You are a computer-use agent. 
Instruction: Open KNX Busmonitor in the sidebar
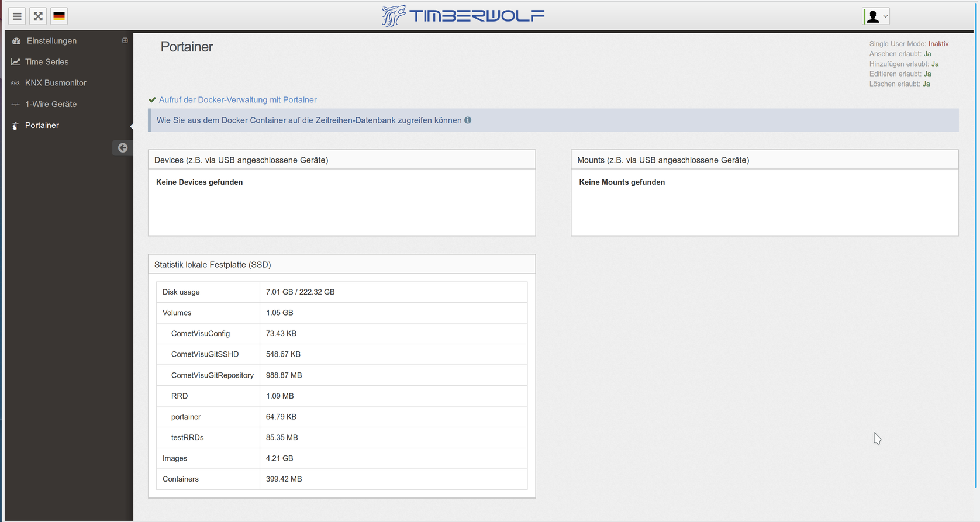(x=56, y=83)
